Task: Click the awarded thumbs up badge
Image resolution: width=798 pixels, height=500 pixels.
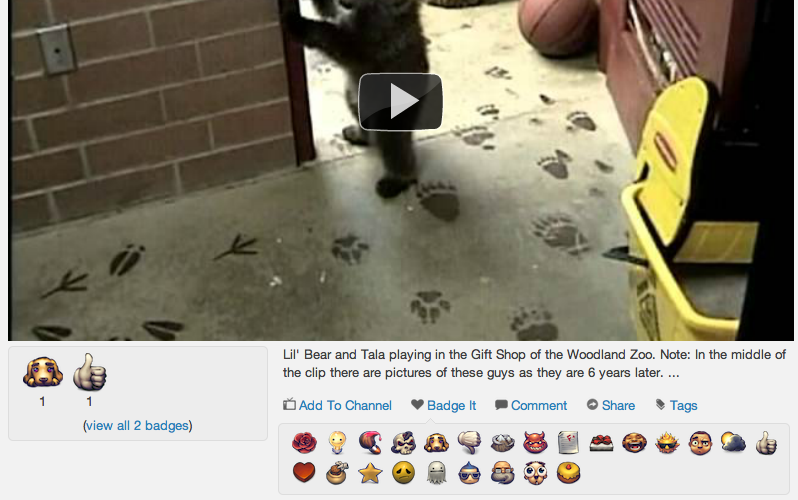Action: coord(90,372)
